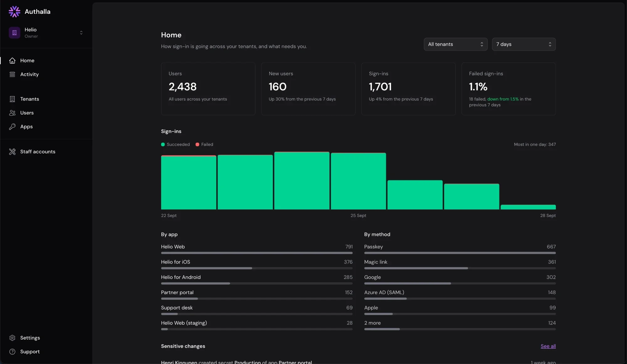Click the Apps key icon

click(x=12, y=127)
